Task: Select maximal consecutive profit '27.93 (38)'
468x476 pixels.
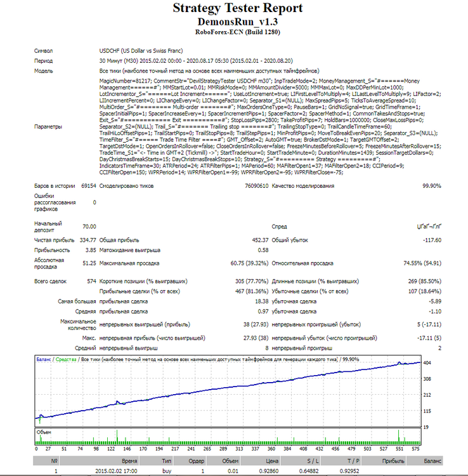Action: click(x=256, y=338)
